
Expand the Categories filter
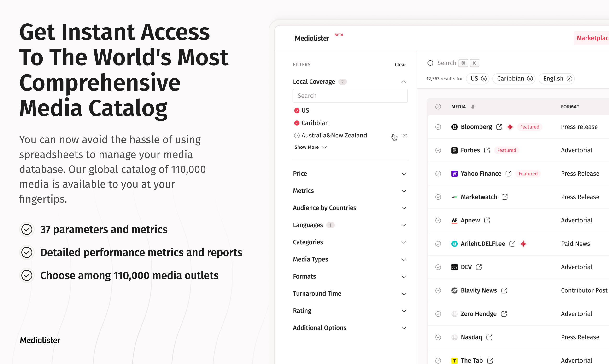[x=404, y=243]
